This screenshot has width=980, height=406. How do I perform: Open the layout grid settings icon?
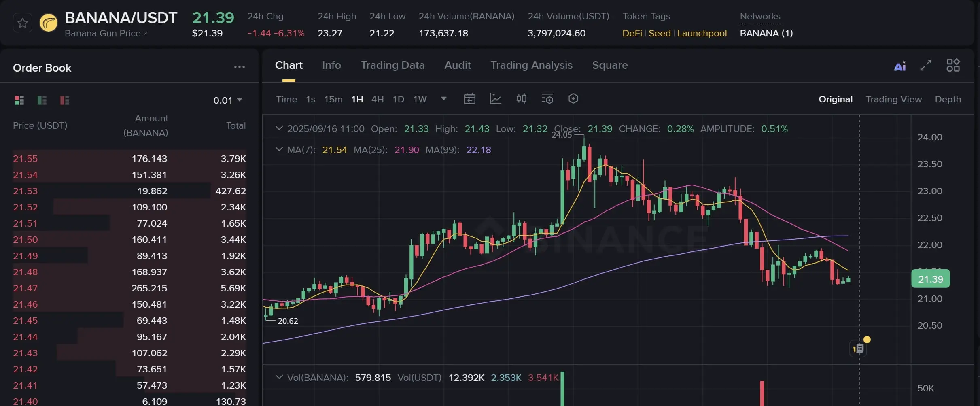953,65
